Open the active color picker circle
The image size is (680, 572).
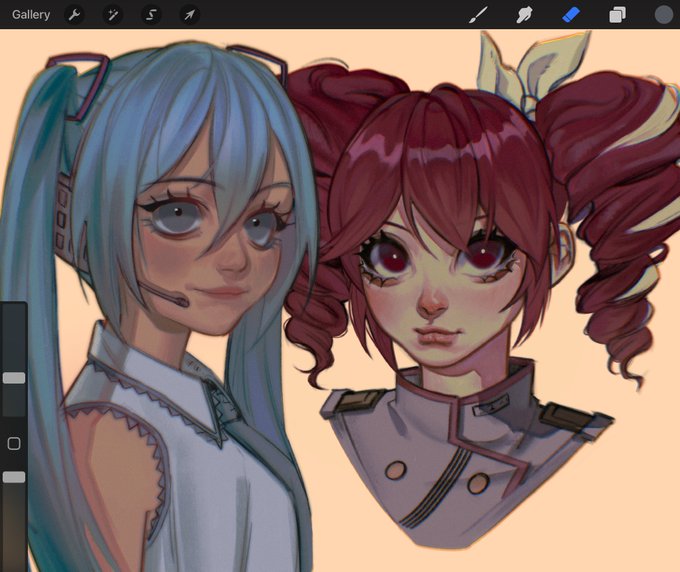(664, 15)
